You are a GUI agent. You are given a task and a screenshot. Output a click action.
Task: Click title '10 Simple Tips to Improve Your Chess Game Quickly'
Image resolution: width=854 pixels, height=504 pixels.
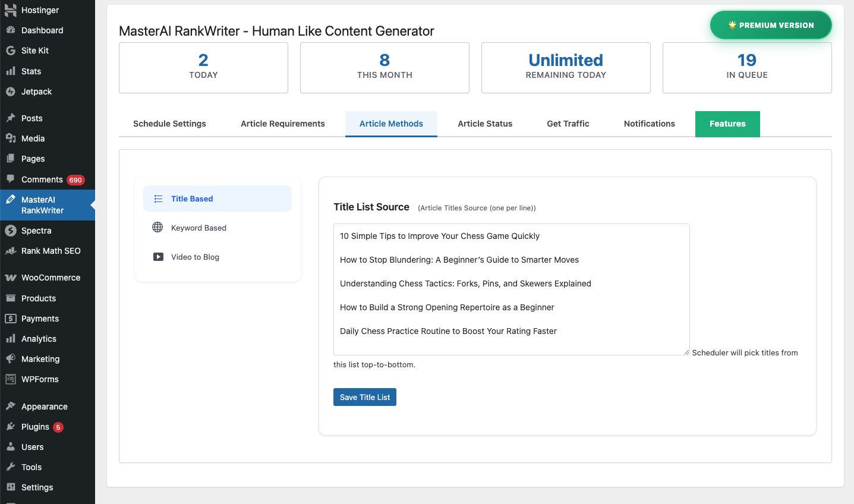tap(440, 236)
